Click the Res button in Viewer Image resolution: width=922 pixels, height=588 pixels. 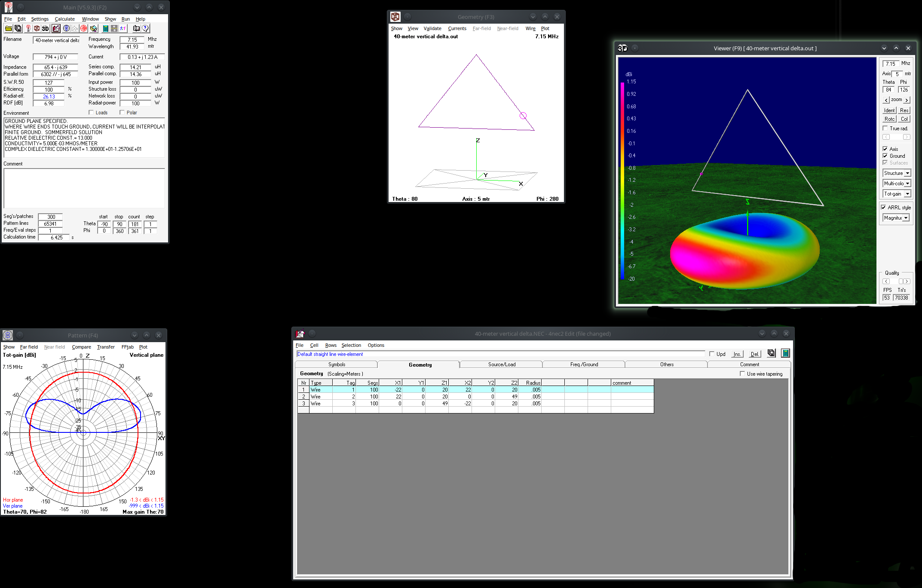(904, 110)
